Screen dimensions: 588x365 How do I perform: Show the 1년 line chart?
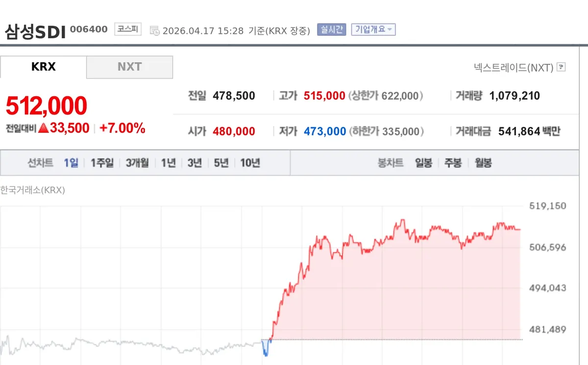(169, 163)
